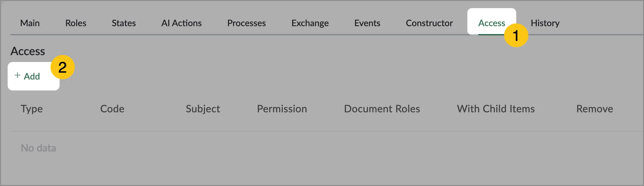Go to the AI Actions tab
The image size is (644, 186).
(x=181, y=23)
